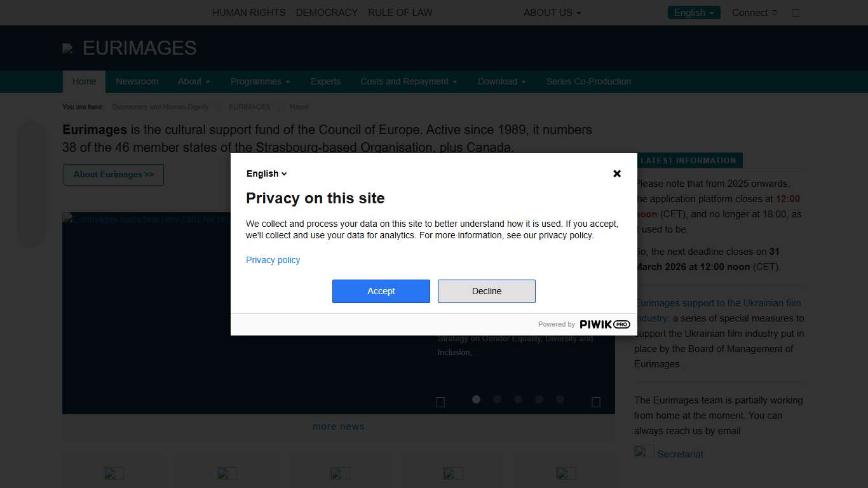Viewport: 868px width, 488px height.
Task: Open the dialog's English language dropdown
Action: pyautogui.click(x=267, y=173)
